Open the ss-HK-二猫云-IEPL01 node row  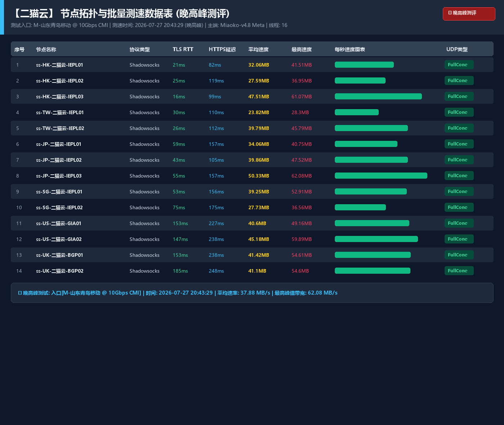(252, 65)
